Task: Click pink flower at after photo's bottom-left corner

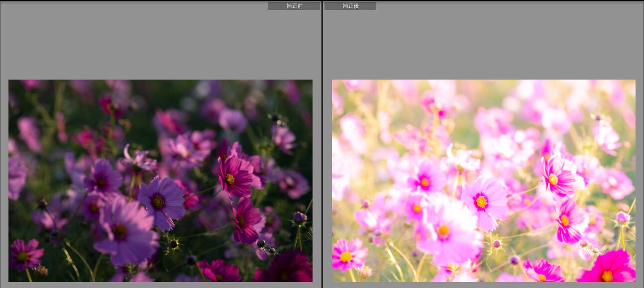Action: tap(347, 255)
